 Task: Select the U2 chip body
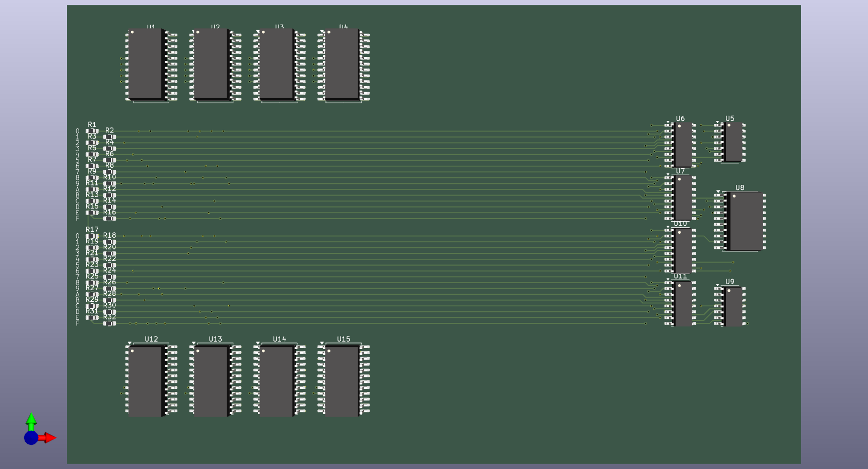(x=211, y=63)
